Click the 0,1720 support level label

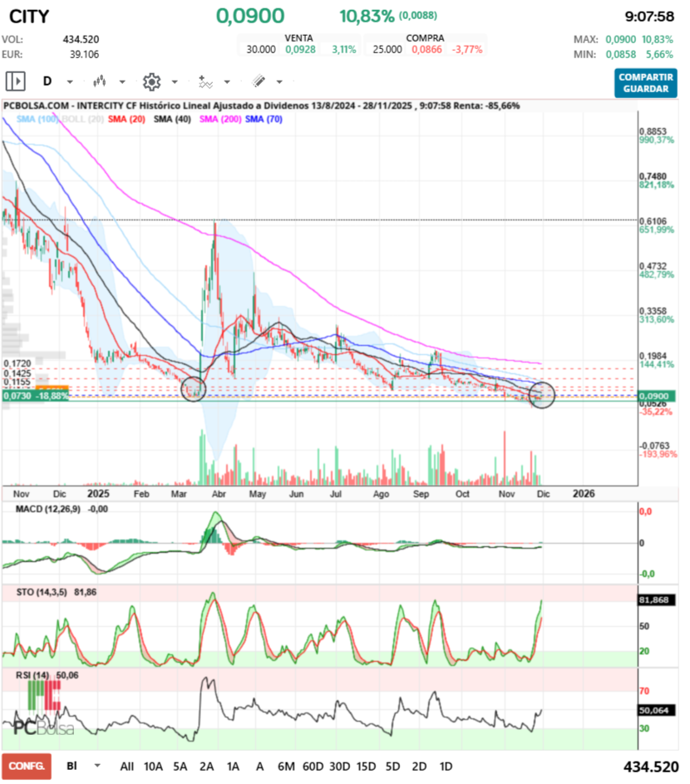pos(17,363)
